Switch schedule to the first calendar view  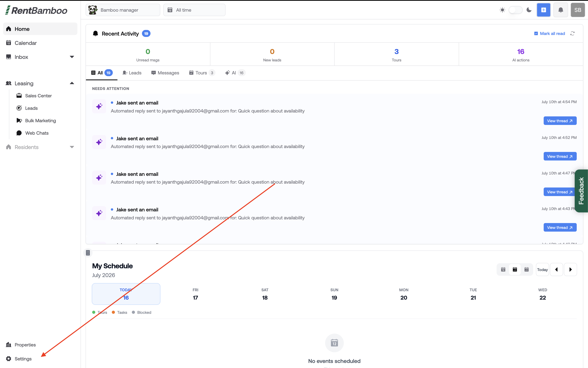click(x=503, y=269)
